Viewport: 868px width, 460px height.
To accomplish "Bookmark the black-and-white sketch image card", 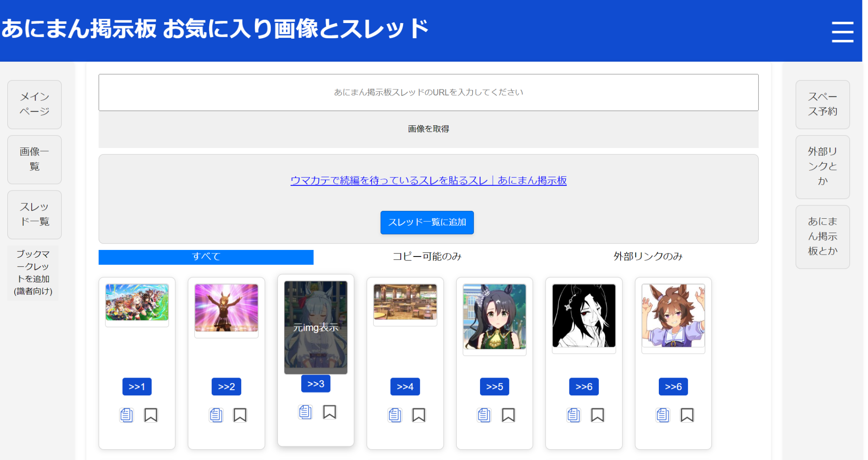I will [598, 415].
